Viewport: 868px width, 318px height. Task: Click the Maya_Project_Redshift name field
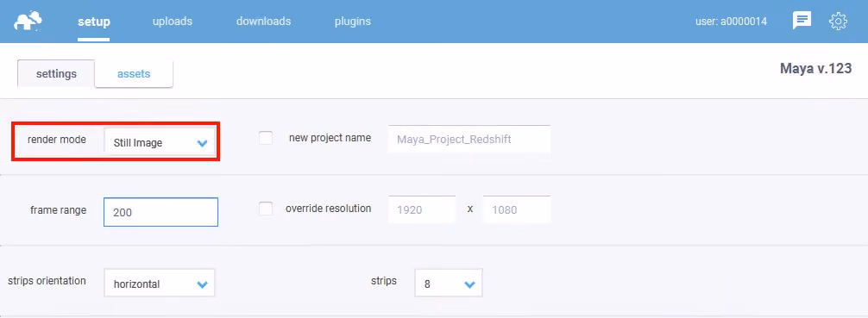click(x=469, y=139)
